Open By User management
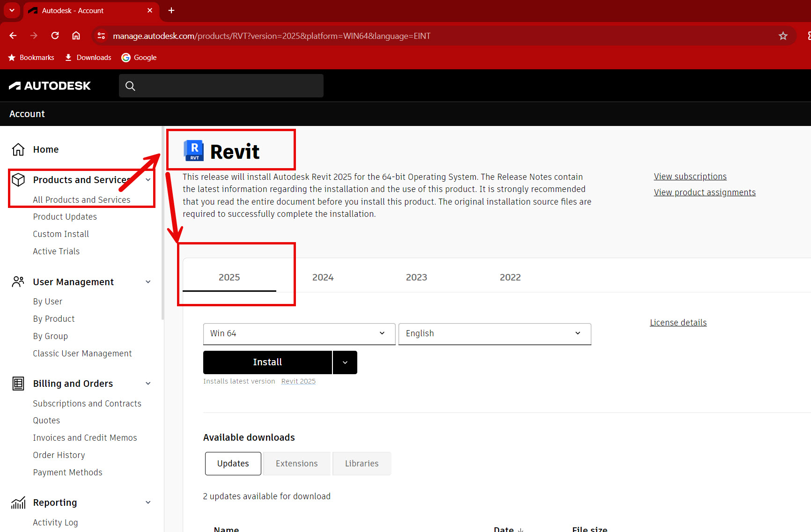Screen dimensions: 811x532 pos(47,302)
